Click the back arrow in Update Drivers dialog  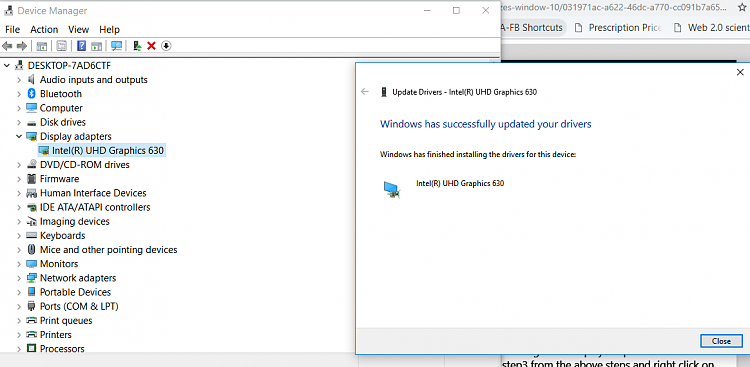pyautogui.click(x=365, y=92)
